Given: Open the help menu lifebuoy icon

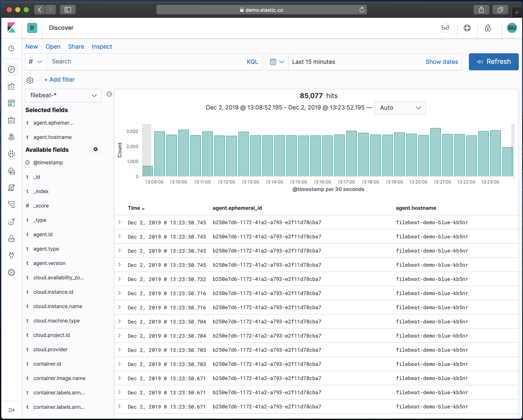Looking at the screenshot, I should coord(467,28).
